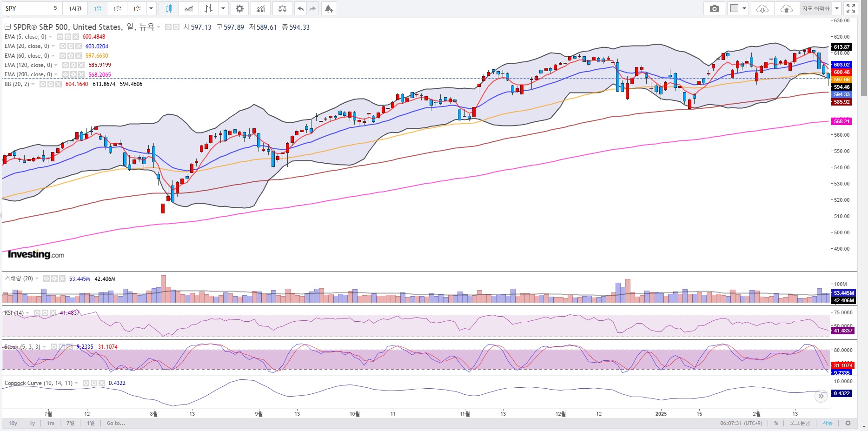Toggle visibility of EMA 200 line
Viewport: 868px width, 431px height.
point(65,74)
